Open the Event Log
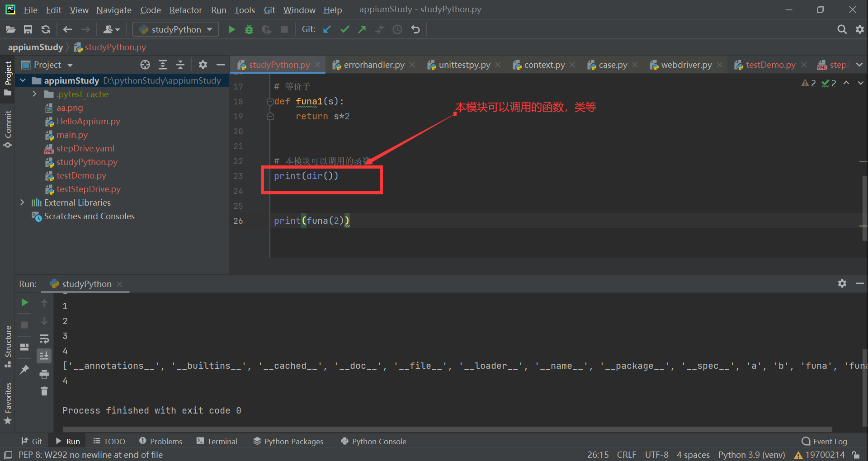The height and width of the screenshot is (461, 868). [x=825, y=441]
